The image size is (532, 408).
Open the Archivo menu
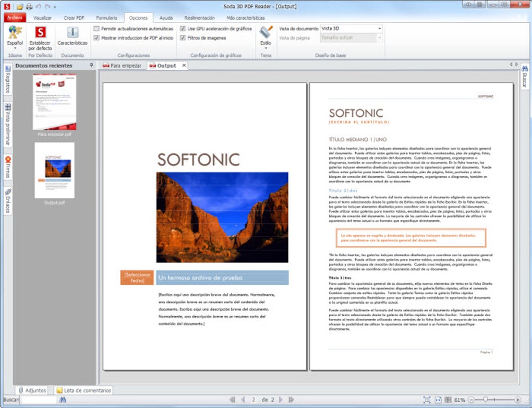[x=15, y=18]
